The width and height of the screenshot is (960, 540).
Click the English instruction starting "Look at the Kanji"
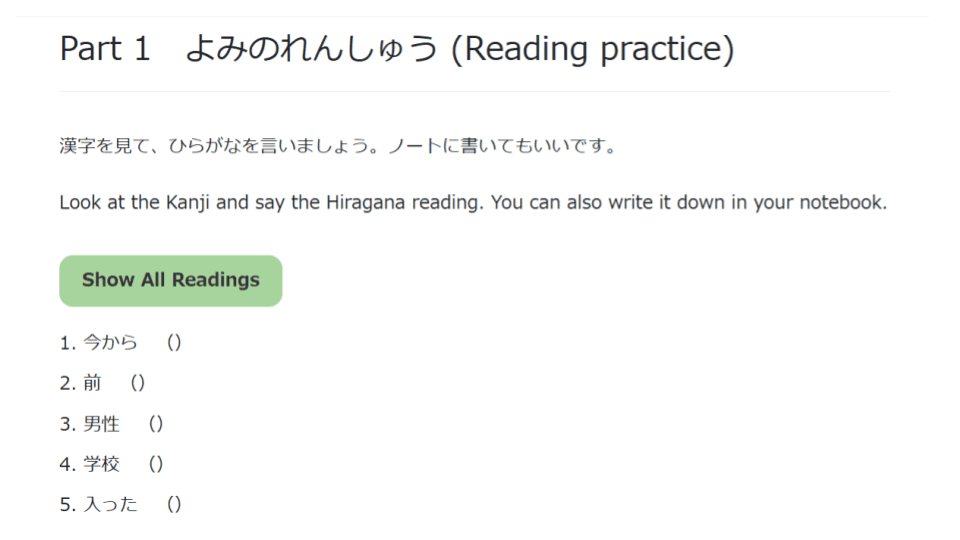pos(473,203)
